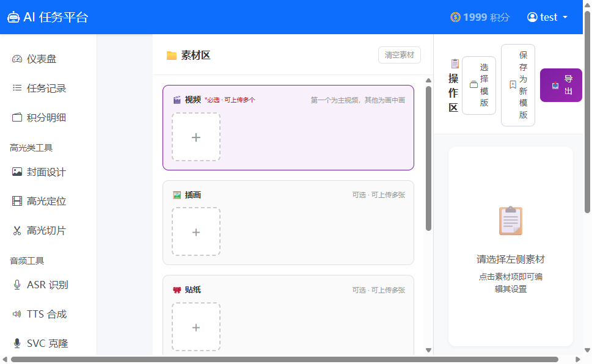Click the 封面设计 image icon
Image resolution: width=592 pixels, height=364 pixels.
[x=17, y=172]
